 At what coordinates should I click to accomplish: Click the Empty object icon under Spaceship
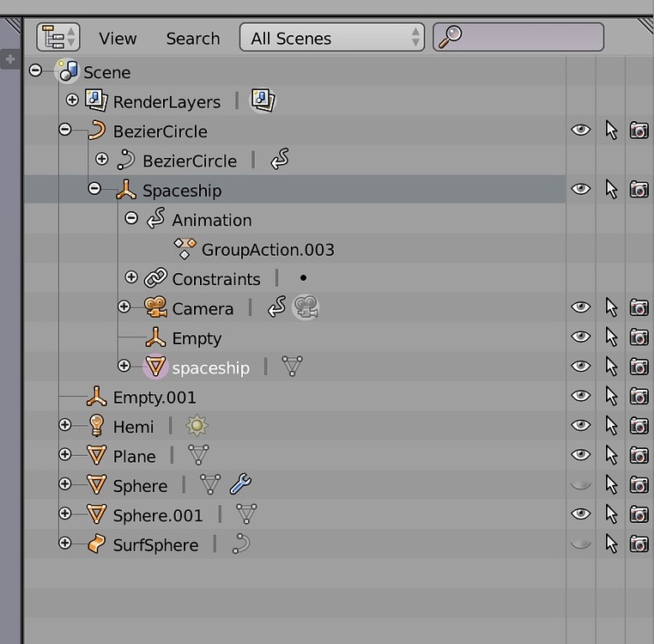(x=155, y=337)
